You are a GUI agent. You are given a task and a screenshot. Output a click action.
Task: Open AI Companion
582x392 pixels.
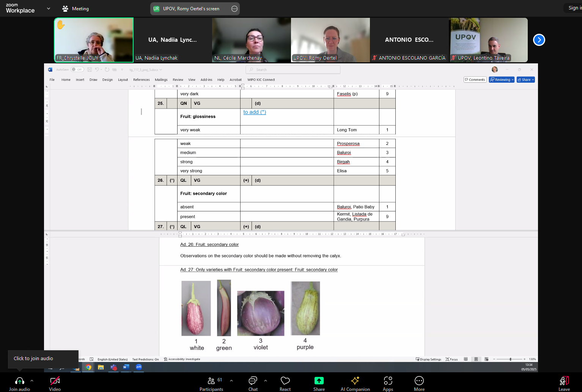(355, 381)
